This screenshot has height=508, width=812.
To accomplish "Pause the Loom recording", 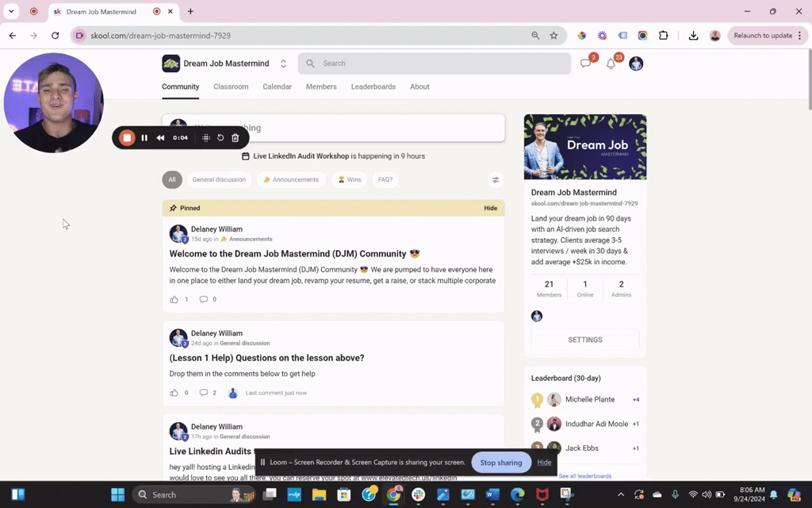I will click(x=144, y=137).
